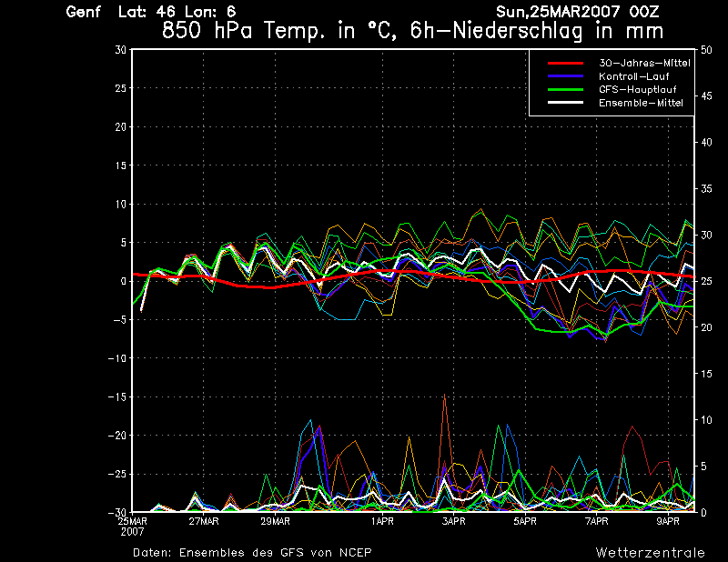Image resolution: width=728 pixels, height=562 pixels.
Task: Click the Wetterzentrale credit text
Action: tap(650, 552)
